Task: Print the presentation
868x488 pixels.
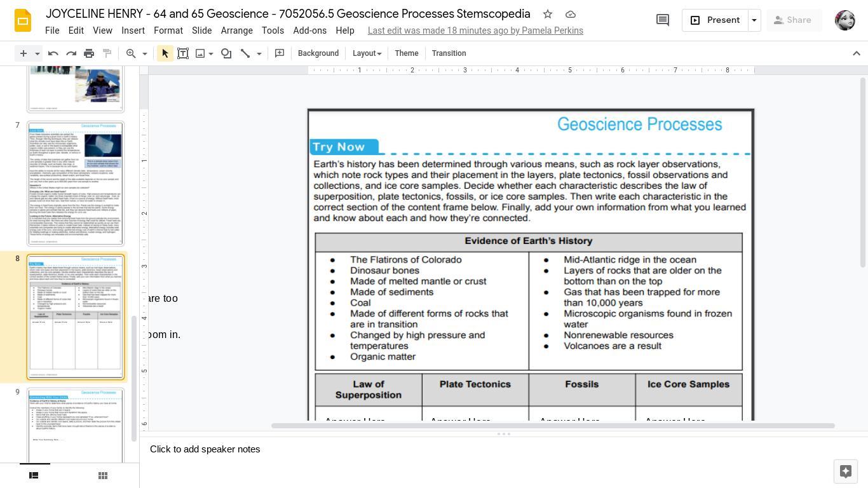Action: click(89, 53)
